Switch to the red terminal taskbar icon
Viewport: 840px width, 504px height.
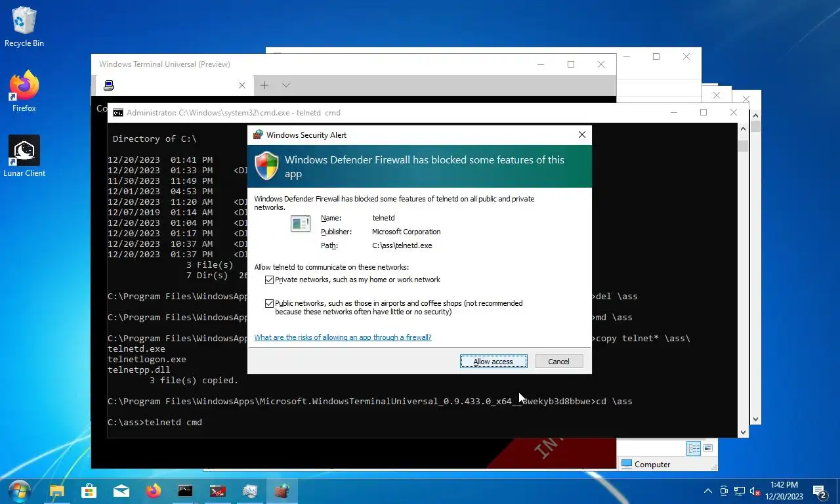[218, 491]
